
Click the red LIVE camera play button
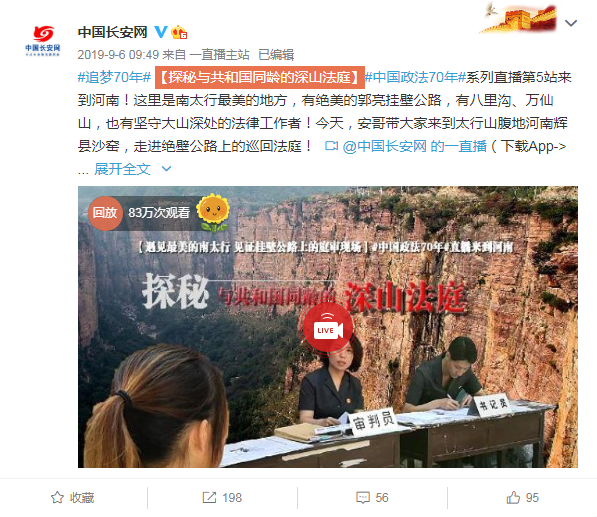point(328,328)
